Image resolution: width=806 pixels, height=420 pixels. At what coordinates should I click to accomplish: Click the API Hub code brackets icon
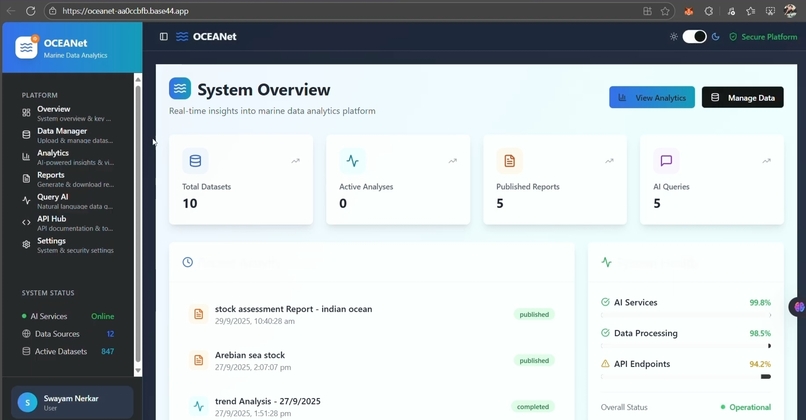tap(26, 223)
